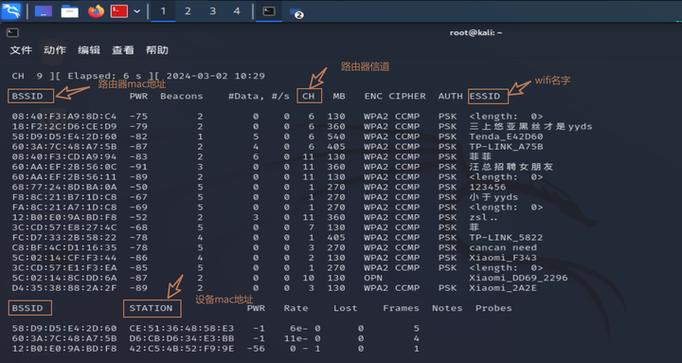This screenshot has height=363, width=682.
Task: Click the TP-LINK_5822 ESSID
Action: click(x=506, y=238)
